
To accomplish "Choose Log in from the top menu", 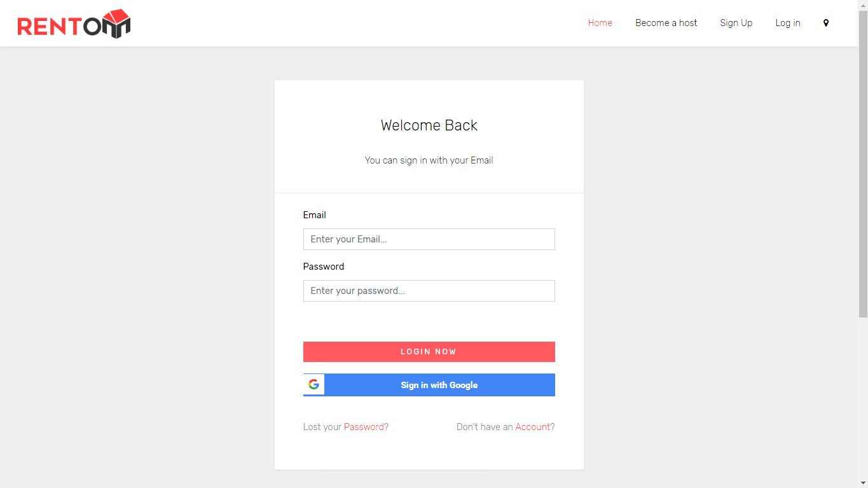I will 787,23.
